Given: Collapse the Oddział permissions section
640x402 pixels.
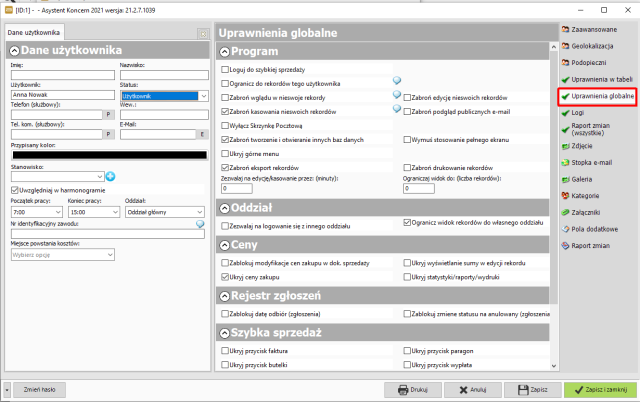Looking at the screenshot, I should point(224,209).
